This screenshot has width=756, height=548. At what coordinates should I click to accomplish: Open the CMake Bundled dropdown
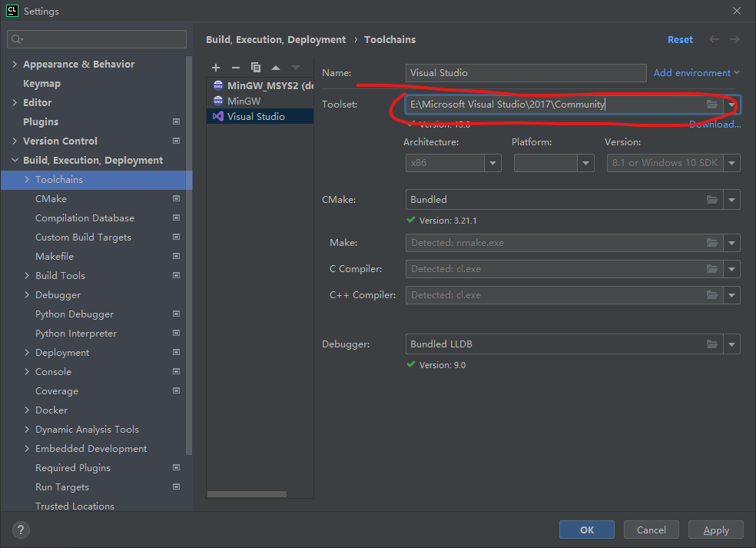tap(732, 200)
